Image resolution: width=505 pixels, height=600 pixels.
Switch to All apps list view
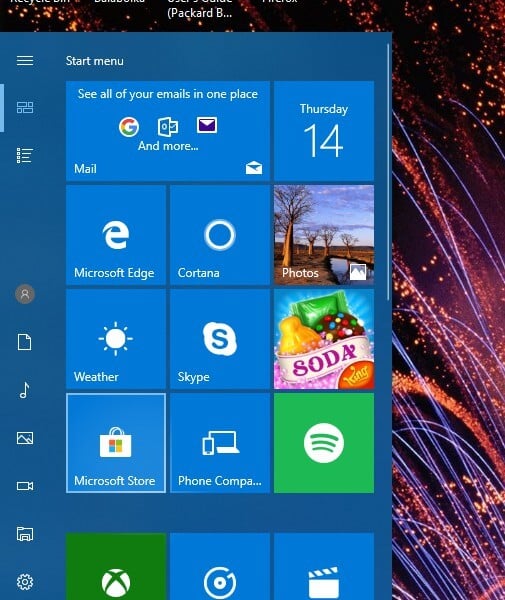pyautogui.click(x=25, y=156)
